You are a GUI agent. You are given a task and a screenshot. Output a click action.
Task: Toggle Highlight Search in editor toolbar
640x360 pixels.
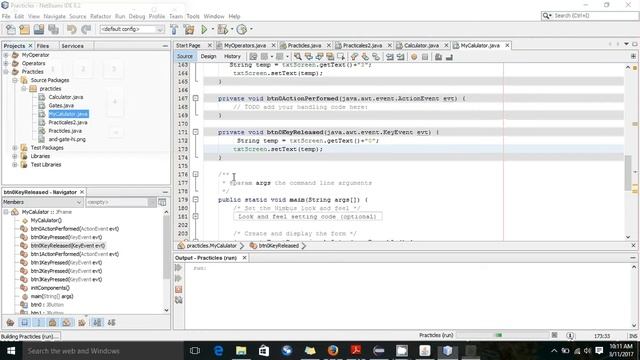(330, 57)
